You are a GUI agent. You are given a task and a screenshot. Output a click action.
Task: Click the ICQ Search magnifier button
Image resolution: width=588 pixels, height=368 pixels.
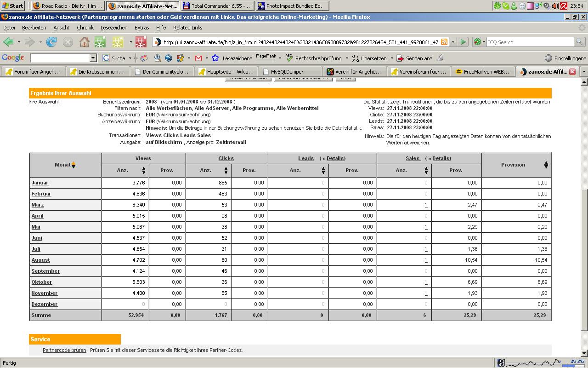(x=579, y=42)
